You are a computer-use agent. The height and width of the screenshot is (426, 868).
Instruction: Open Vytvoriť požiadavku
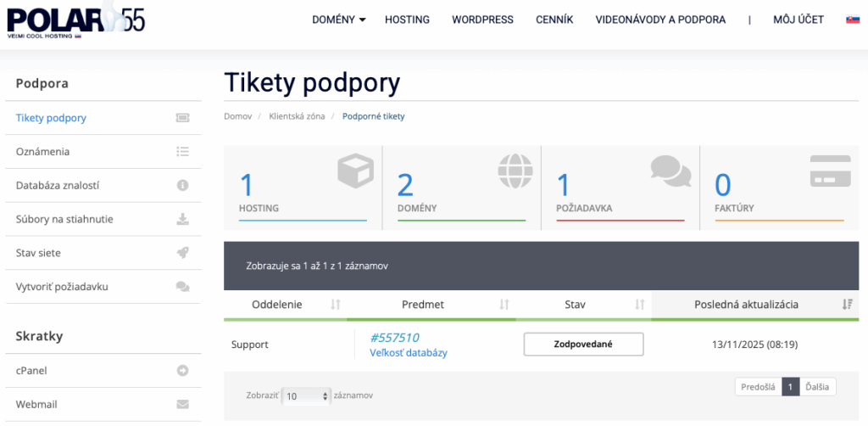[x=103, y=287]
